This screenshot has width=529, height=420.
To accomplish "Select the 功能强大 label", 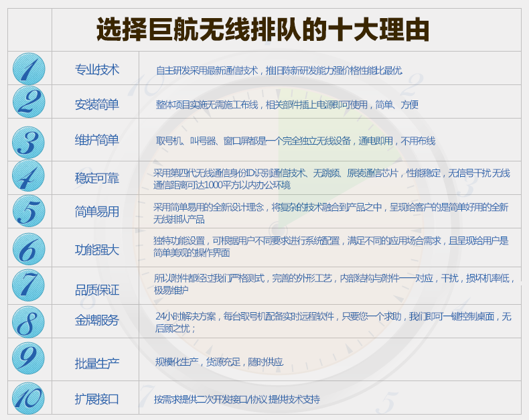I will 96,250.
